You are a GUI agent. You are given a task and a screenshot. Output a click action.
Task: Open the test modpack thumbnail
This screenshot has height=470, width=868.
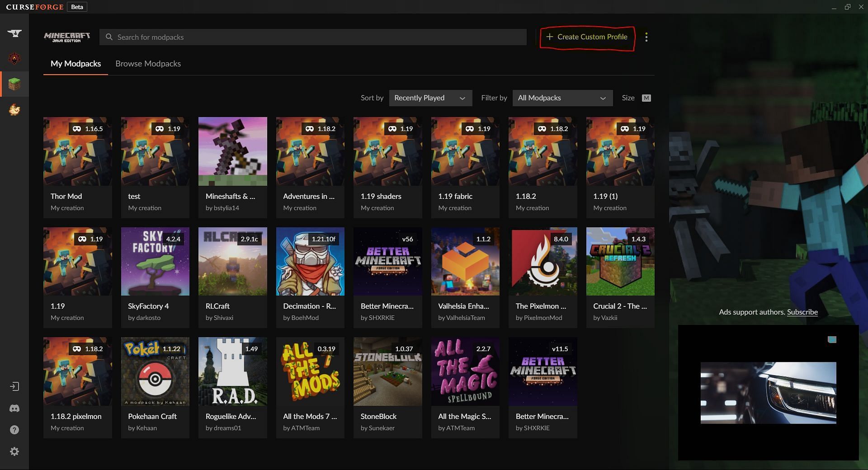[155, 151]
